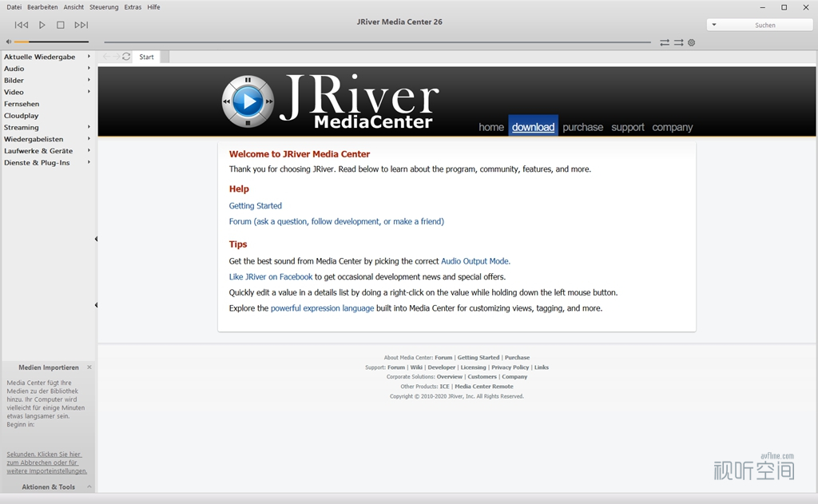Open the Audio Output Mode link
818x504 pixels.
point(476,261)
